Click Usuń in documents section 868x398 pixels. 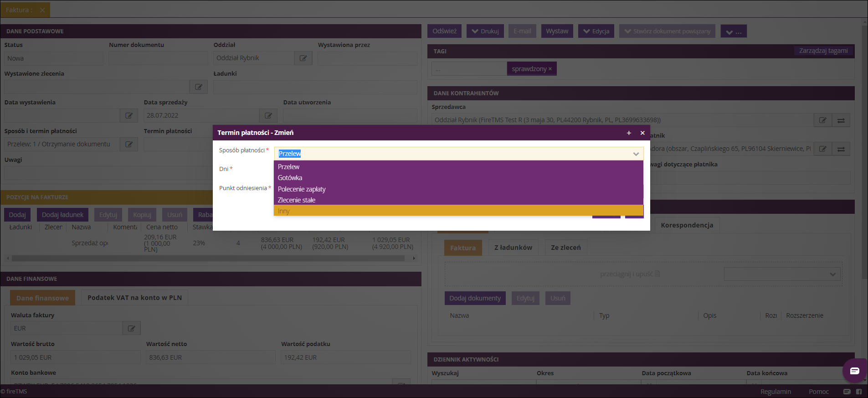click(x=558, y=298)
